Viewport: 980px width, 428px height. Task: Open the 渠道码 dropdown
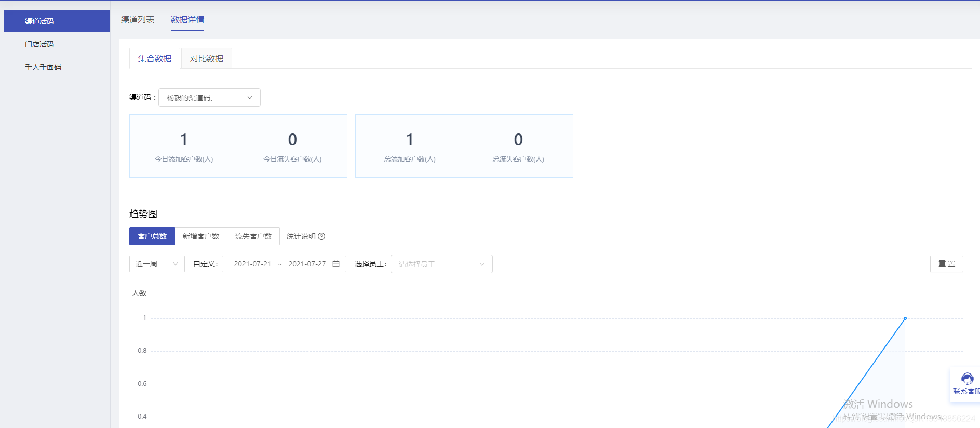pos(209,98)
